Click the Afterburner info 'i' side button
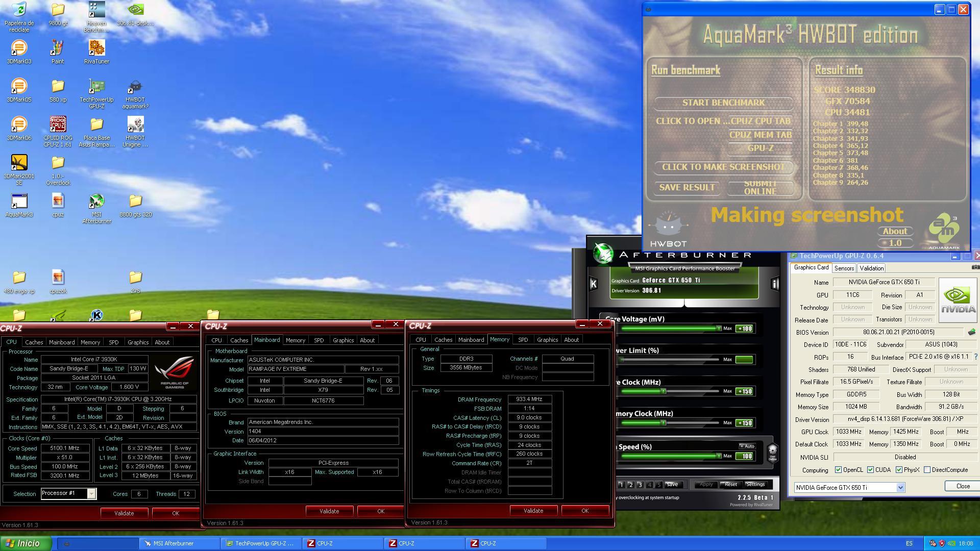 point(775,284)
